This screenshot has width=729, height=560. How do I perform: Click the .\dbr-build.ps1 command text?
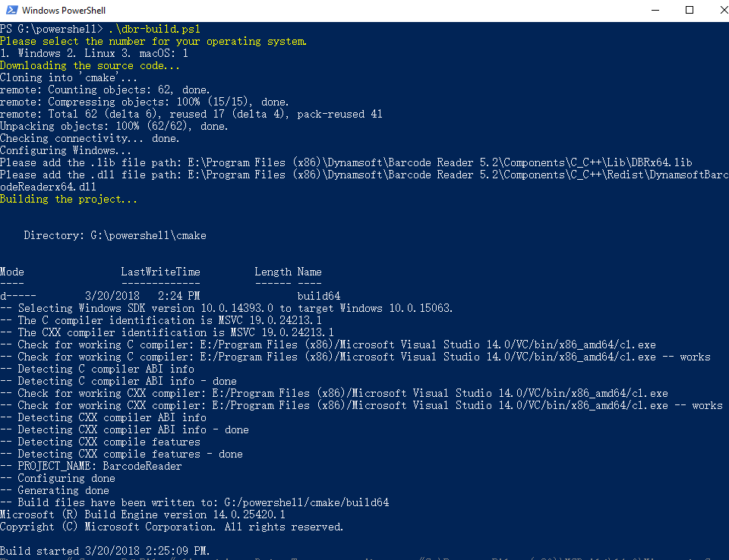[x=154, y=29]
